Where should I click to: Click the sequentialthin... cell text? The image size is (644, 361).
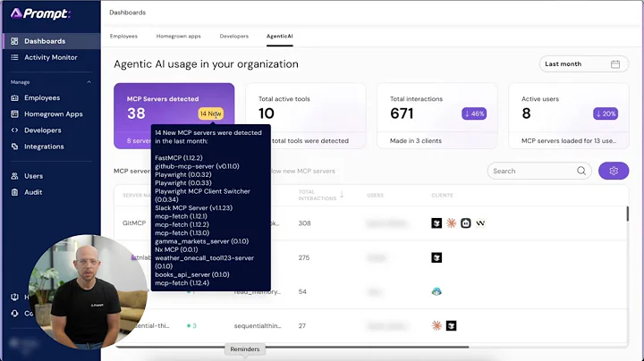pos(258,326)
